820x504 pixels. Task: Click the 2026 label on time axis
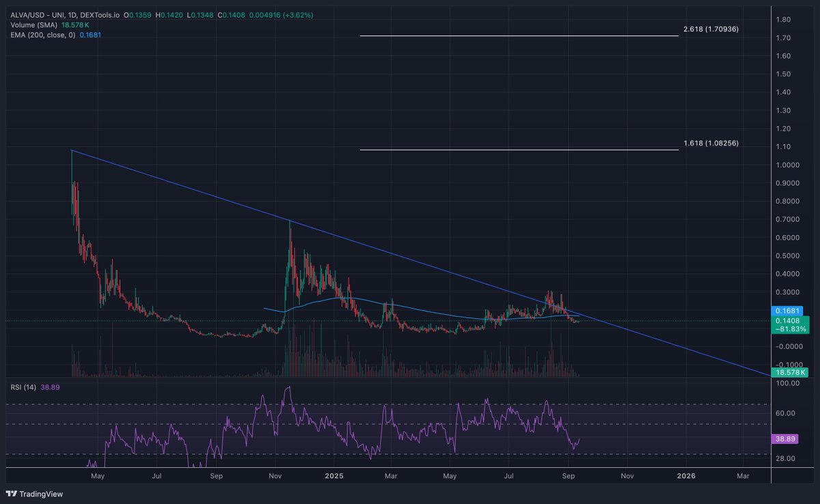[685, 475]
